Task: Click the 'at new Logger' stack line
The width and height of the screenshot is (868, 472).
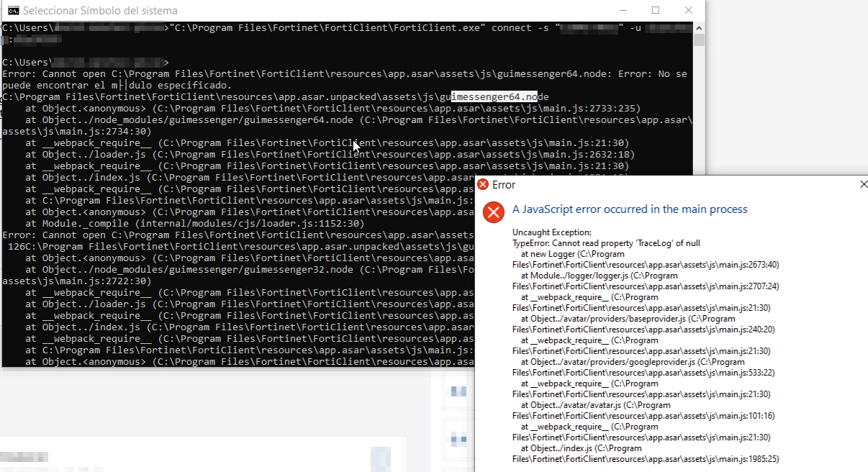Action: (x=572, y=254)
